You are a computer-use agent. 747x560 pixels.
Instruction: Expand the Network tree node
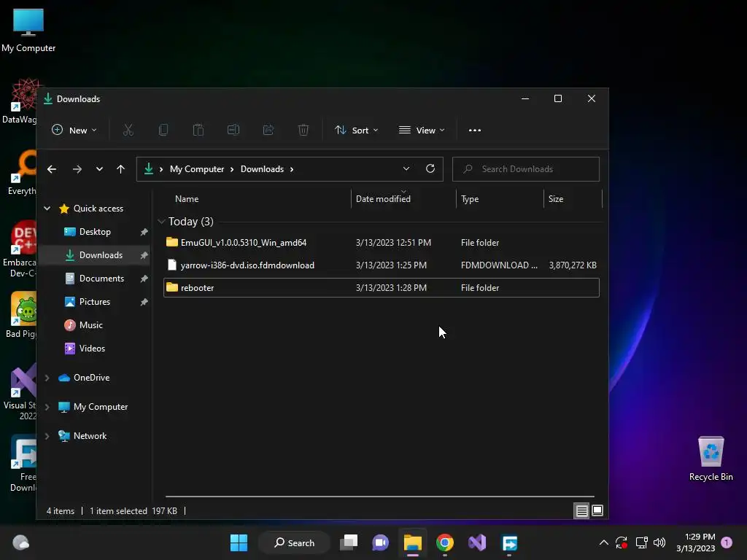47,436
